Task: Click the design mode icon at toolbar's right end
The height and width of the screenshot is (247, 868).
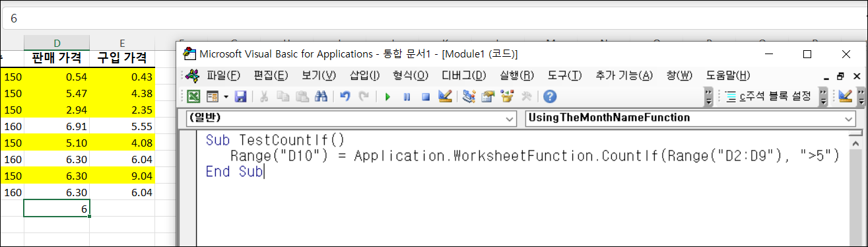Action: coord(845,96)
